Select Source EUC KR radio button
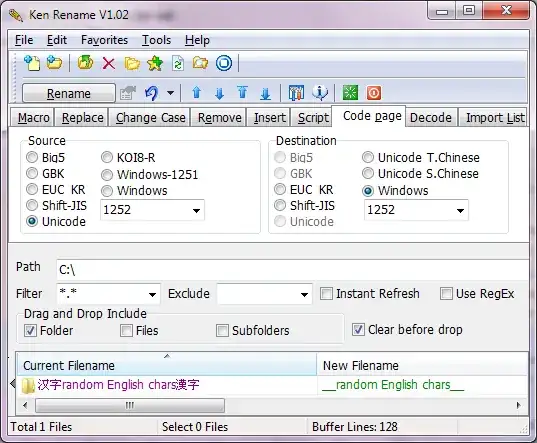The width and height of the screenshot is (537, 443). 32,189
